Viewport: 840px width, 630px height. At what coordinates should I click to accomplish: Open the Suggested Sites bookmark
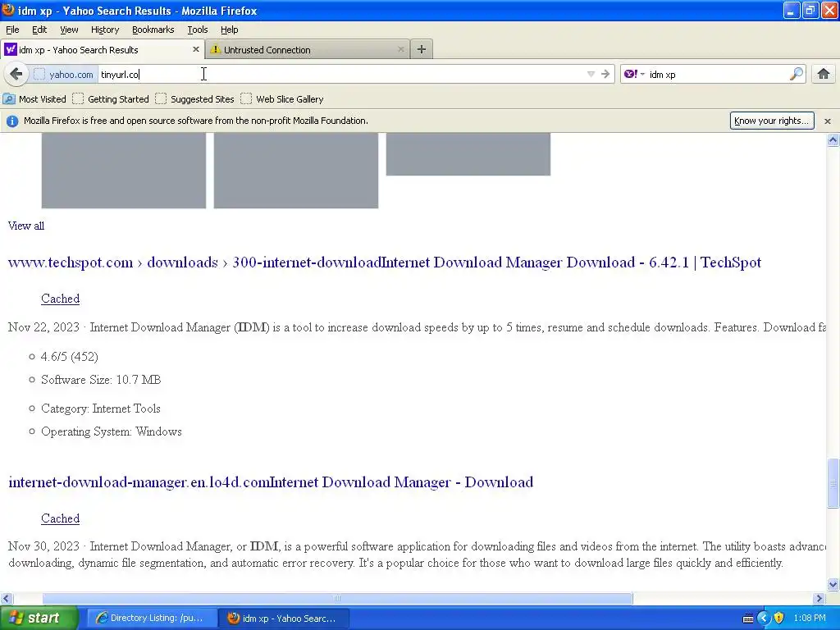point(195,99)
